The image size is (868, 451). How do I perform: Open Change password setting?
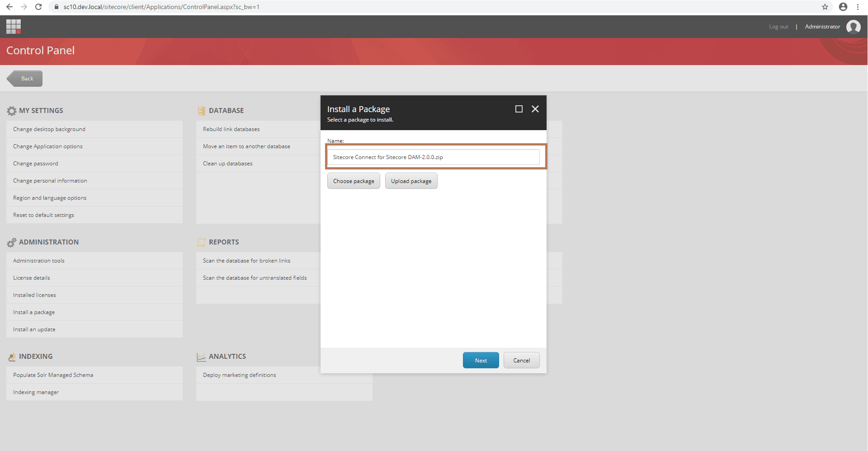[94, 164]
